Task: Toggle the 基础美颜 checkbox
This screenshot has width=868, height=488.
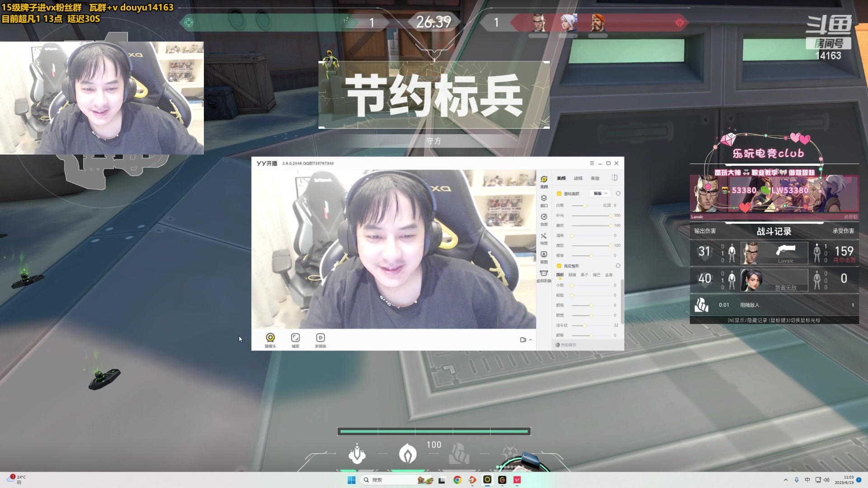Action: (559, 193)
